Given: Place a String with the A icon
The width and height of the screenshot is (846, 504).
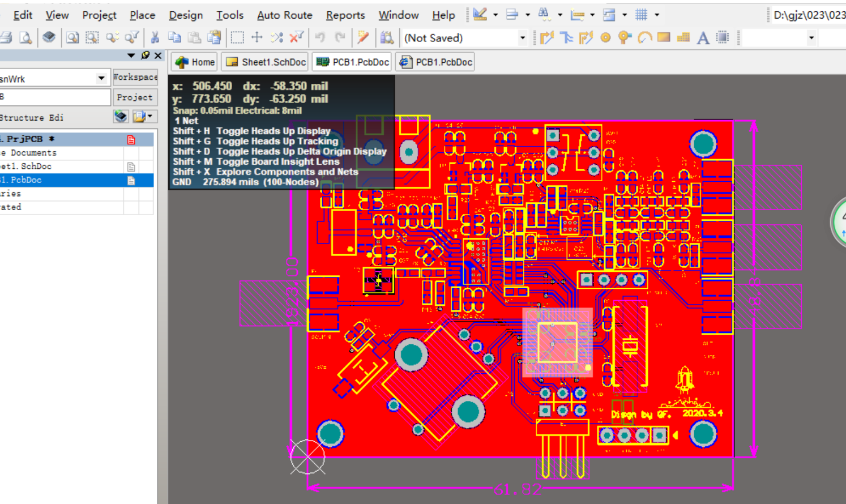Looking at the screenshot, I should [x=703, y=38].
